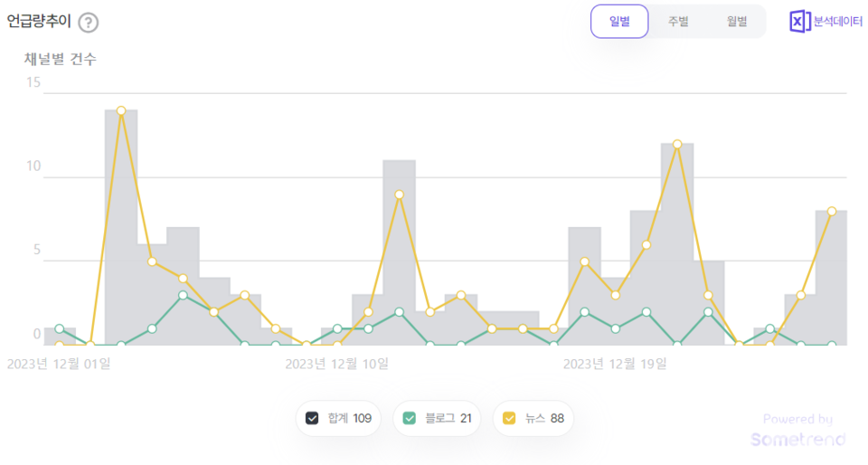Download via 분석데이터 link text
The height and width of the screenshot is (465, 868).
[x=837, y=22]
